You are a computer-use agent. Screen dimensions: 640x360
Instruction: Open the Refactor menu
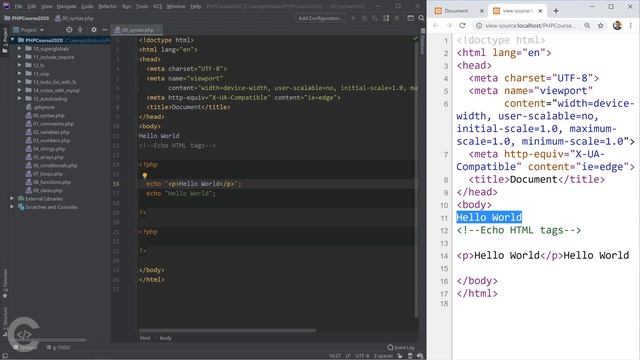108,7
